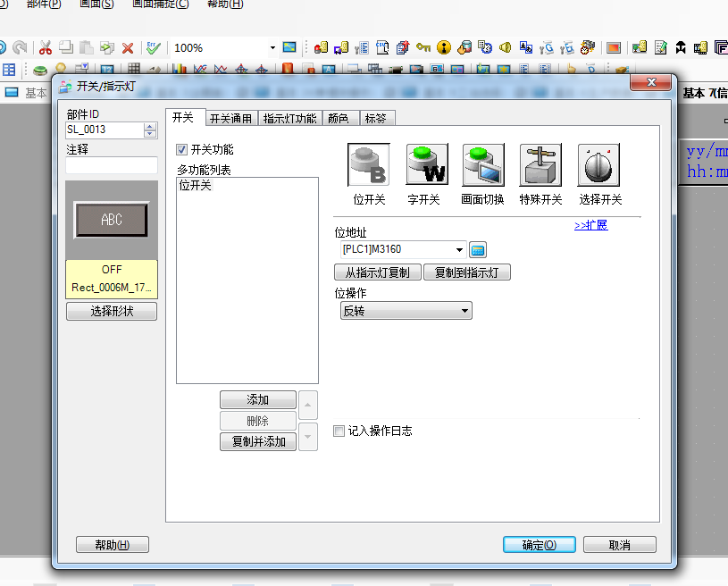Screen dimensions: 728x586
Task: Select the 特殊开关 special switch icon
Action: click(540, 165)
